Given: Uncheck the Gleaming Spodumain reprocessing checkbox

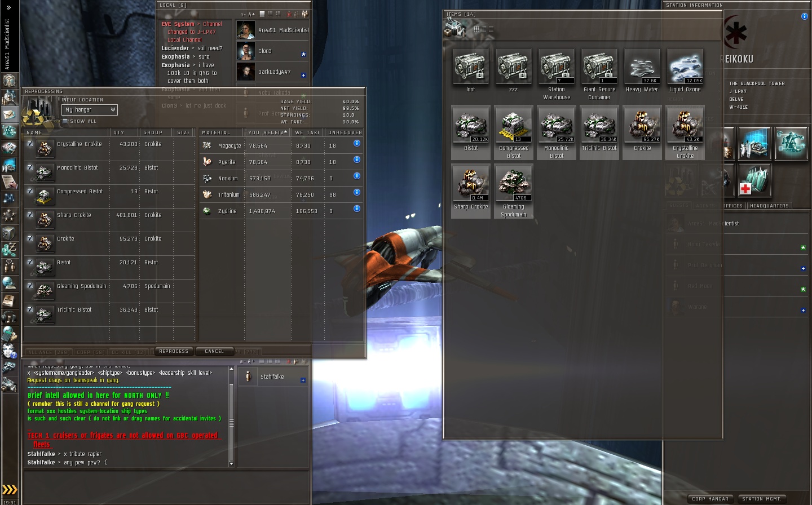Looking at the screenshot, I should [30, 286].
